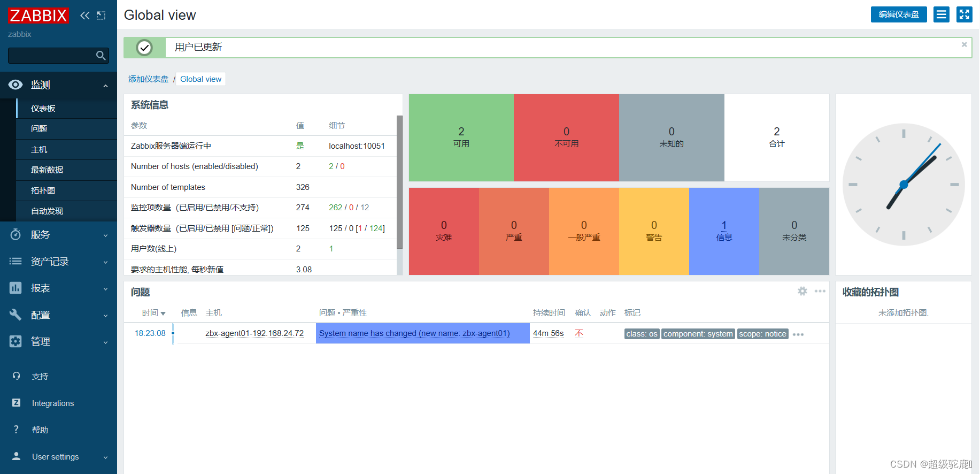This screenshot has width=980, height=474.
Task: Click the 44m 56s duration value
Action: [549, 333]
